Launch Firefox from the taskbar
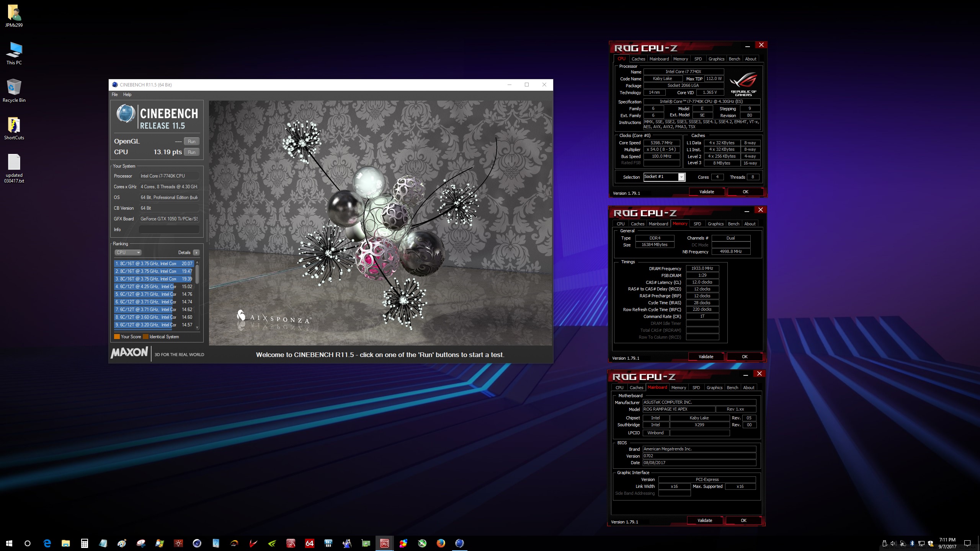This screenshot has height=551, width=980. (x=441, y=543)
